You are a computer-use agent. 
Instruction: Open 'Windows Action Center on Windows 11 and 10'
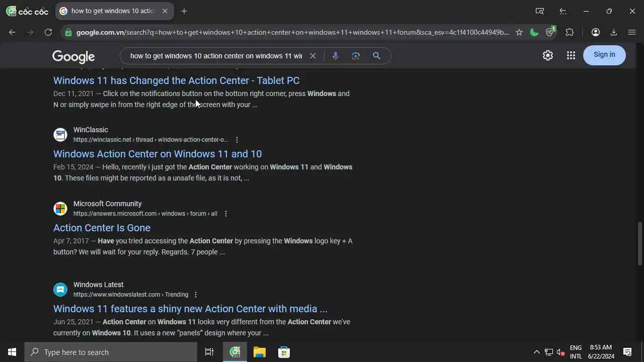[x=157, y=154]
